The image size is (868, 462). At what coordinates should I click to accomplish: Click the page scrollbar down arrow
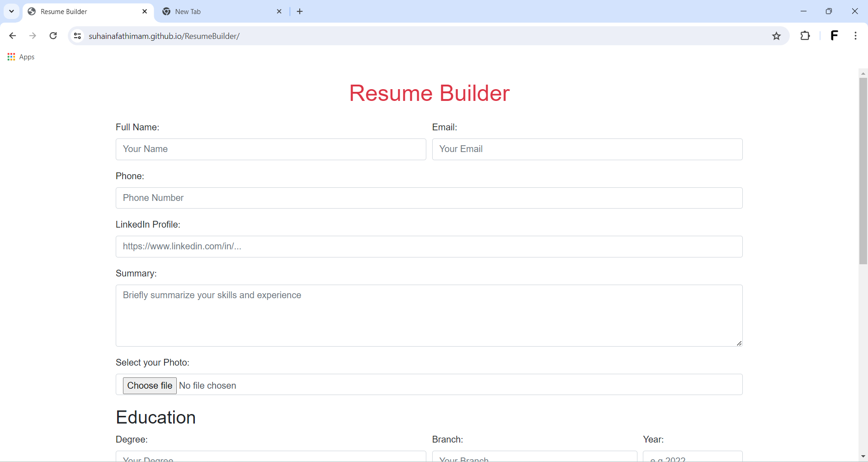coord(863,457)
